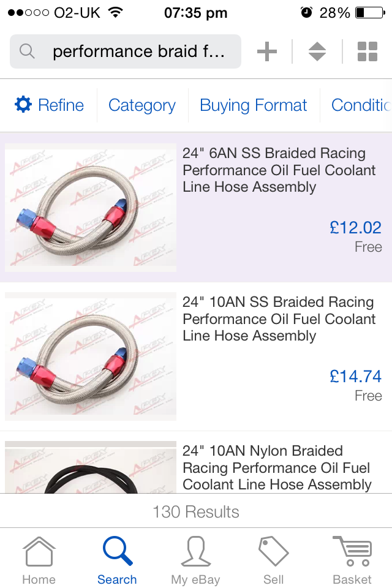The image size is (392, 588).
Task: Tap the magnifier icon inside the search field
Action: (x=28, y=51)
